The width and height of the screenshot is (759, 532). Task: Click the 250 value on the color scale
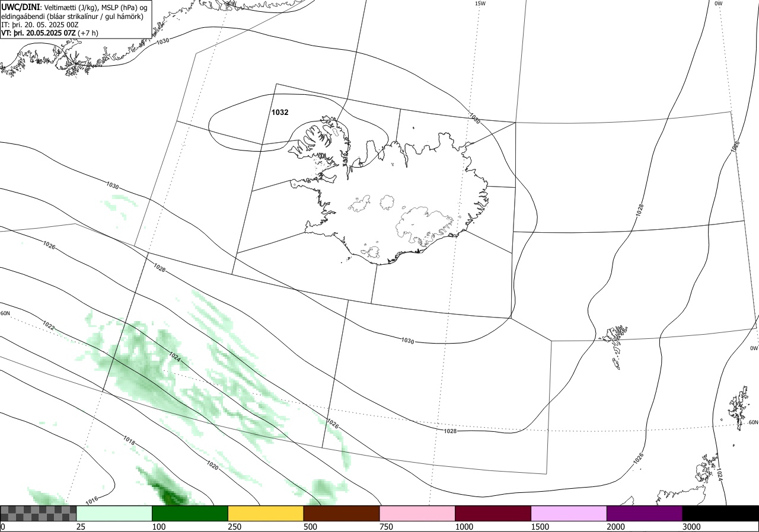tap(234, 527)
